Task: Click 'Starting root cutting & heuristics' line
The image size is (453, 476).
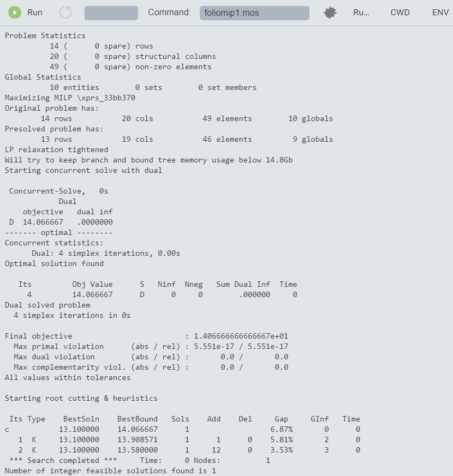Action: [81, 398]
